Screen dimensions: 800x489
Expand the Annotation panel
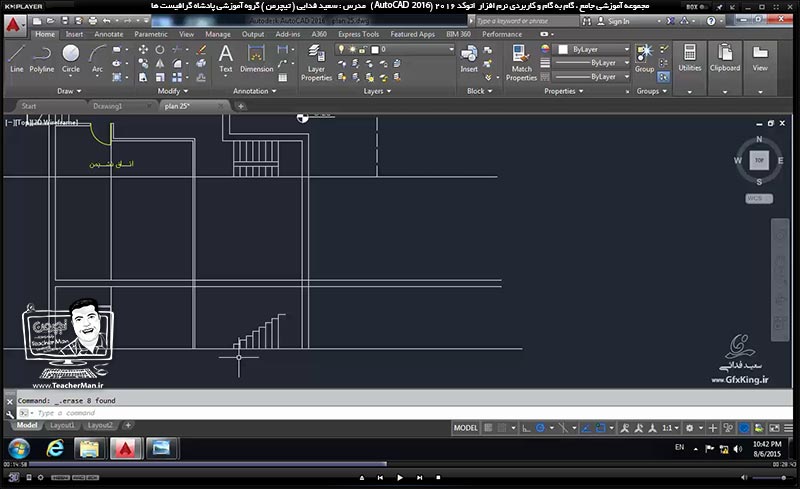tap(255, 91)
